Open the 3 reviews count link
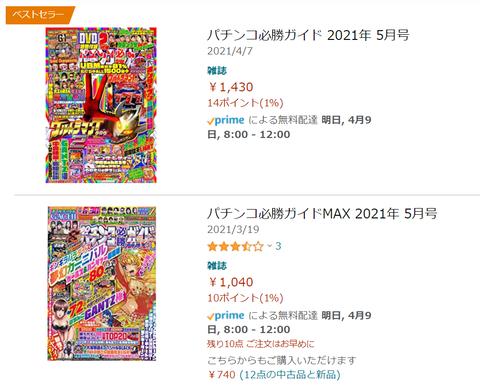480x386 pixels. tap(278, 246)
